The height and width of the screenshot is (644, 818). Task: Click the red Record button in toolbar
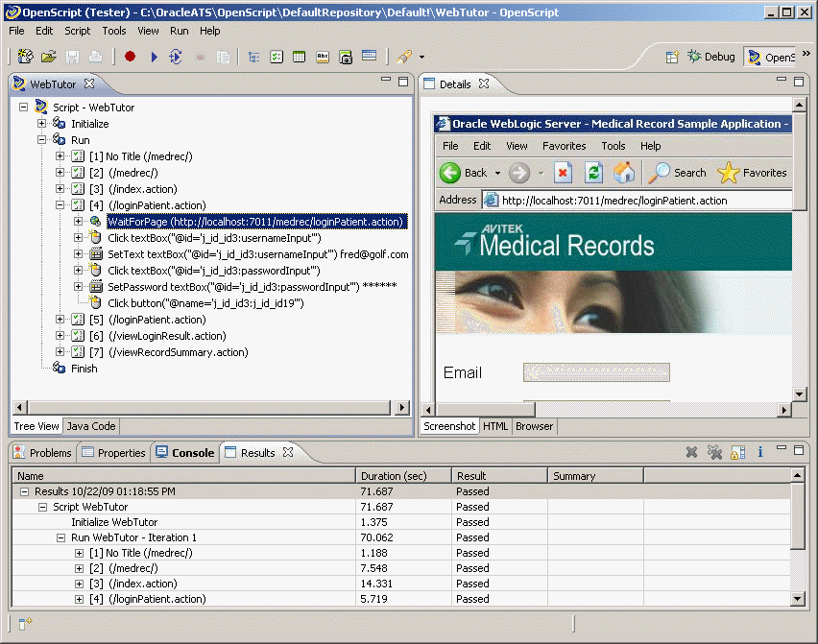131,58
